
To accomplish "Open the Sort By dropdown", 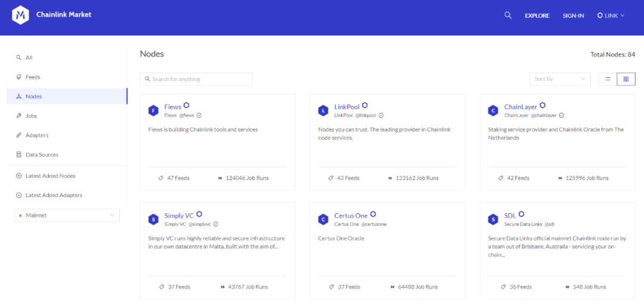I will pos(560,79).
